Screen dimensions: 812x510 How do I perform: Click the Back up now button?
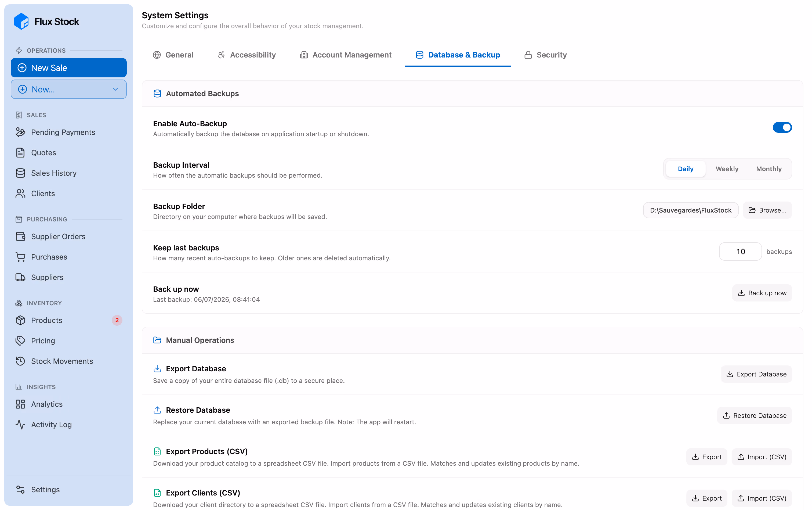pyautogui.click(x=762, y=293)
